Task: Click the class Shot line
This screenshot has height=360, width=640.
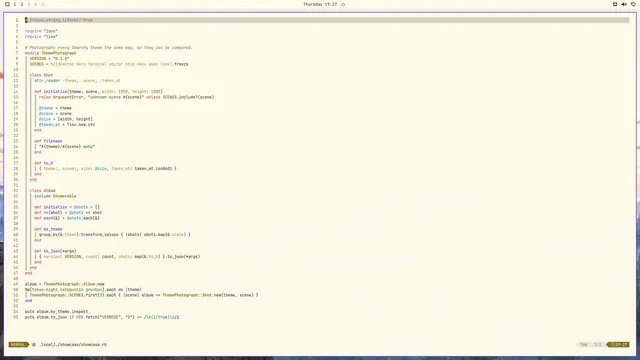Action: point(41,75)
